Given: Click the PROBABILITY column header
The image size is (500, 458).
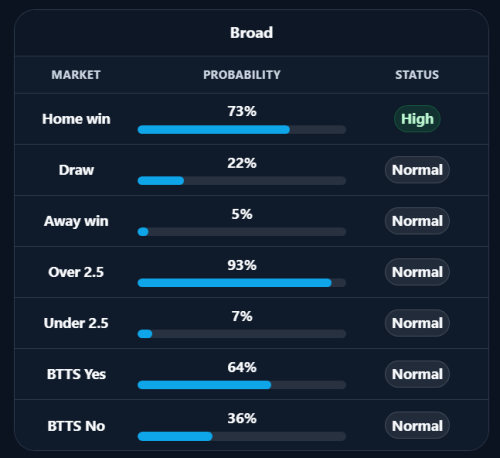Looking at the screenshot, I should (x=242, y=75).
